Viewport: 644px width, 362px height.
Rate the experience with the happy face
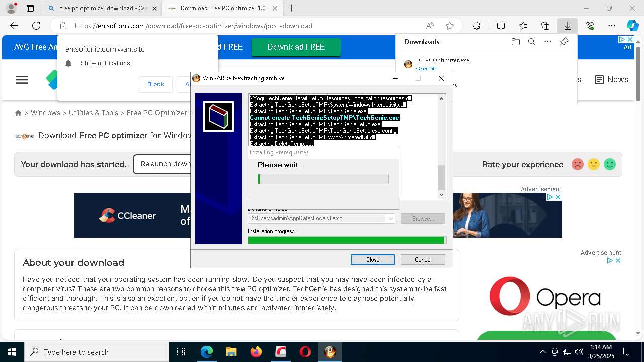(610, 164)
